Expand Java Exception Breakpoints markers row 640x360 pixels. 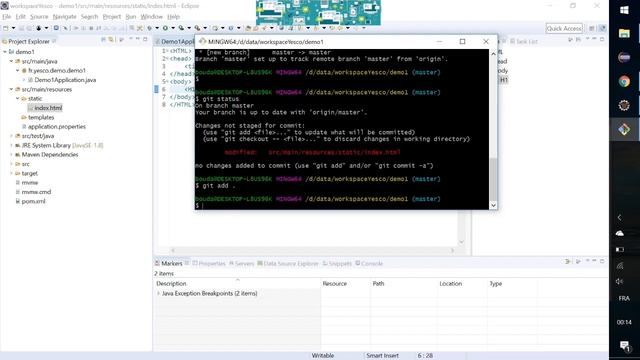point(158,293)
